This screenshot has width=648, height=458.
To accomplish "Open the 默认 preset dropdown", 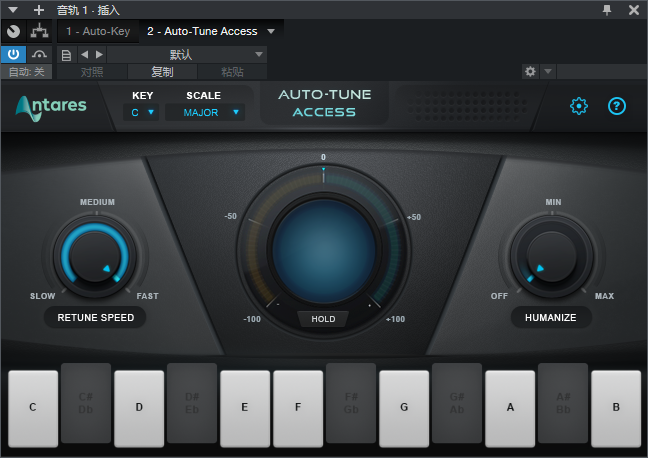I will (x=187, y=55).
